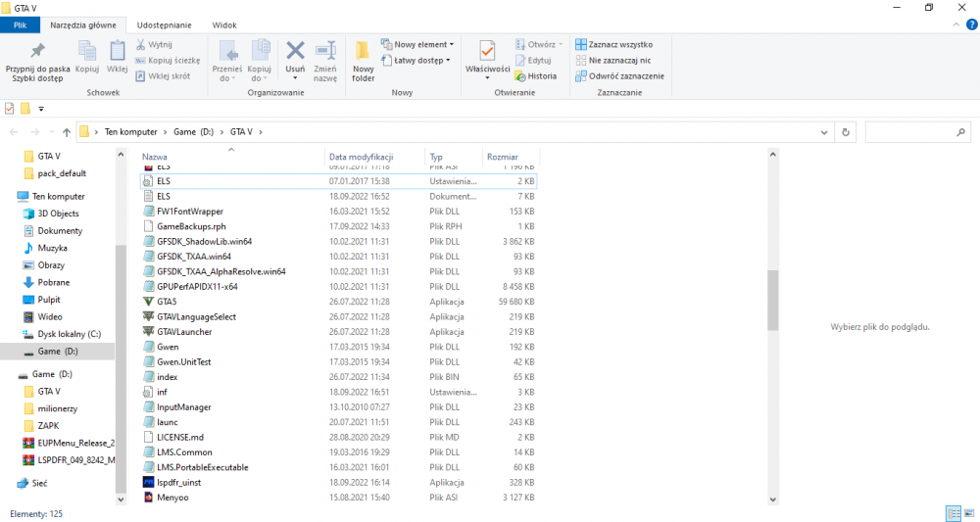Screen dimensions: 980x522
Task: Switch to large icons view in status bar
Action: point(969,513)
